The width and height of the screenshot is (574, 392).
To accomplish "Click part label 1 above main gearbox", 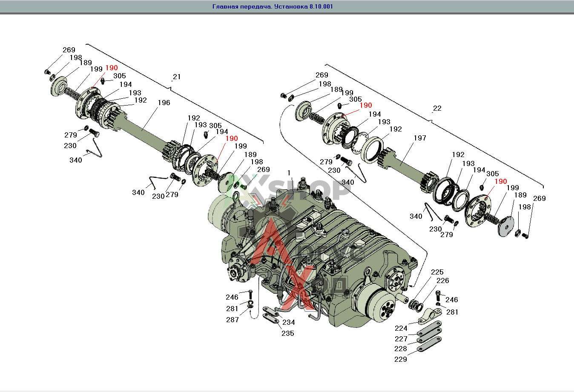I will click(x=289, y=173).
